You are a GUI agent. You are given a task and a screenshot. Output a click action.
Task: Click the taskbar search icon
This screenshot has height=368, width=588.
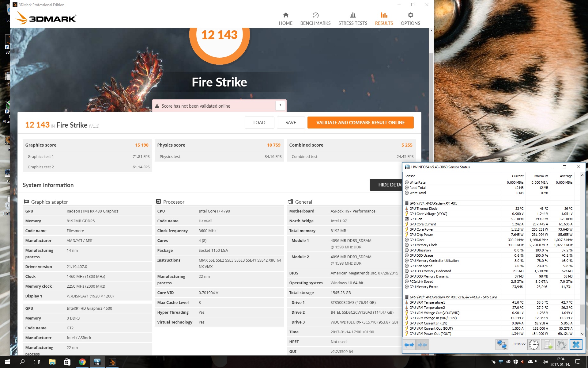(x=22, y=362)
